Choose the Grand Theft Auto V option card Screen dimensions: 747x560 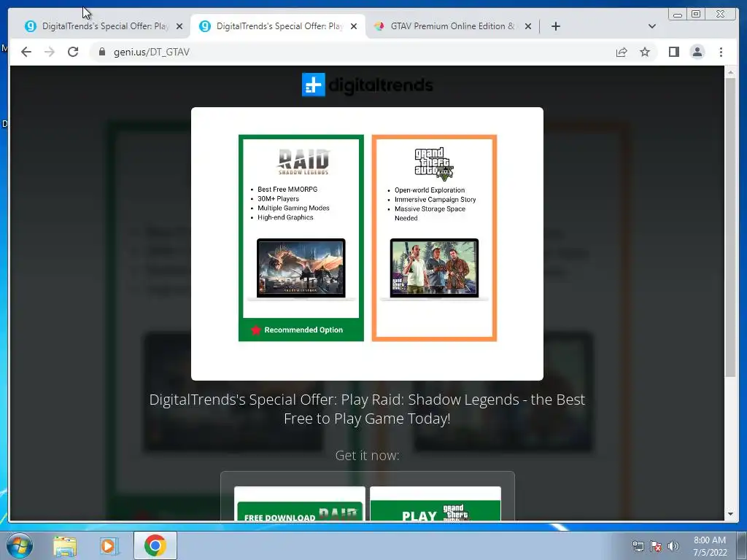[x=434, y=238]
